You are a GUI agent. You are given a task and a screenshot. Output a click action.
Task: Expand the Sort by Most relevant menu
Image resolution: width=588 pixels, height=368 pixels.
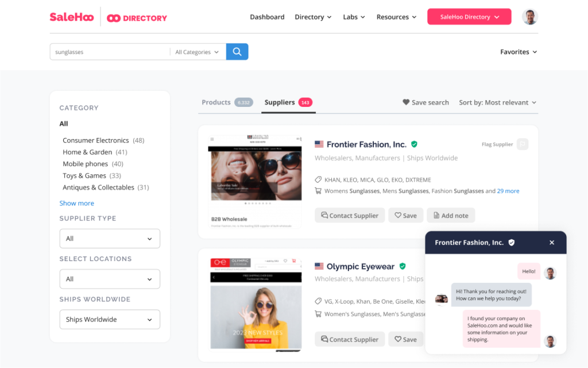tap(497, 102)
